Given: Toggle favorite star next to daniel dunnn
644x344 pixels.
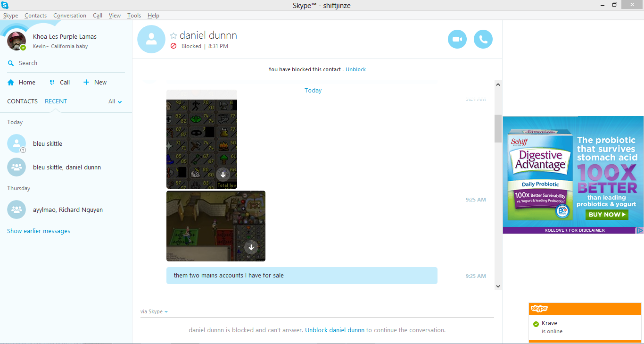Looking at the screenshot, I should [x=173, y=36].
